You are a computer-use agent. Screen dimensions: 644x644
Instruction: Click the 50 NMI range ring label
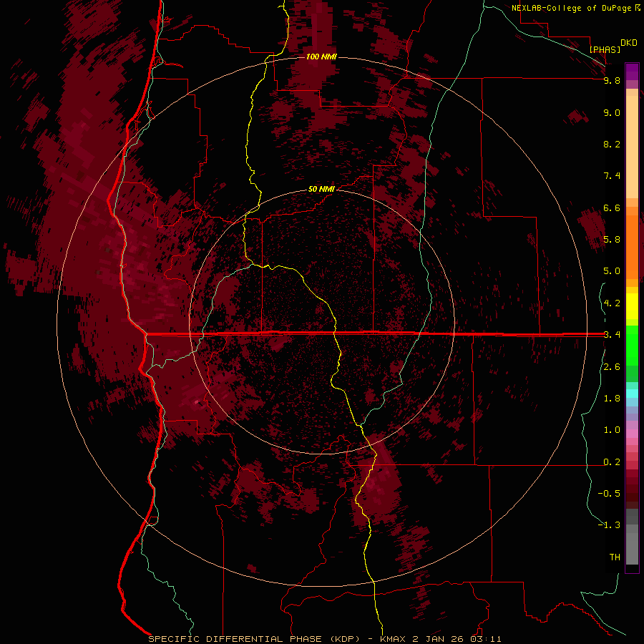[321, 189]
